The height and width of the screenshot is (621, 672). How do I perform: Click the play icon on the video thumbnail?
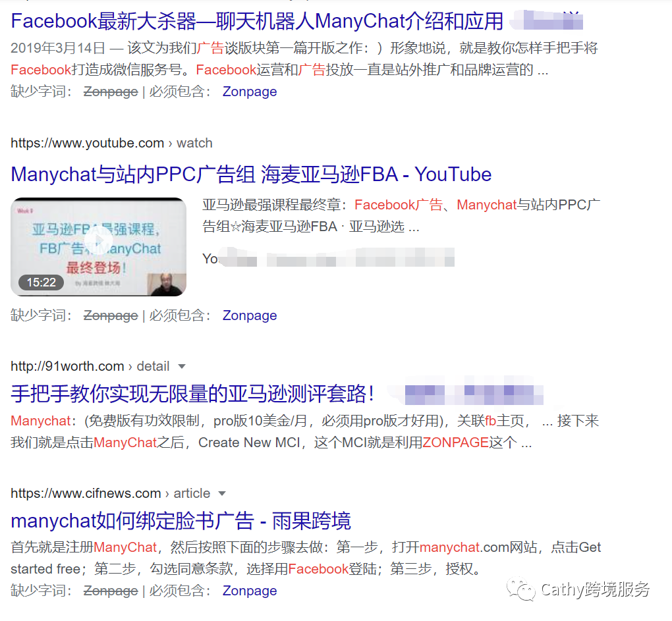click(x=98, y=241)
